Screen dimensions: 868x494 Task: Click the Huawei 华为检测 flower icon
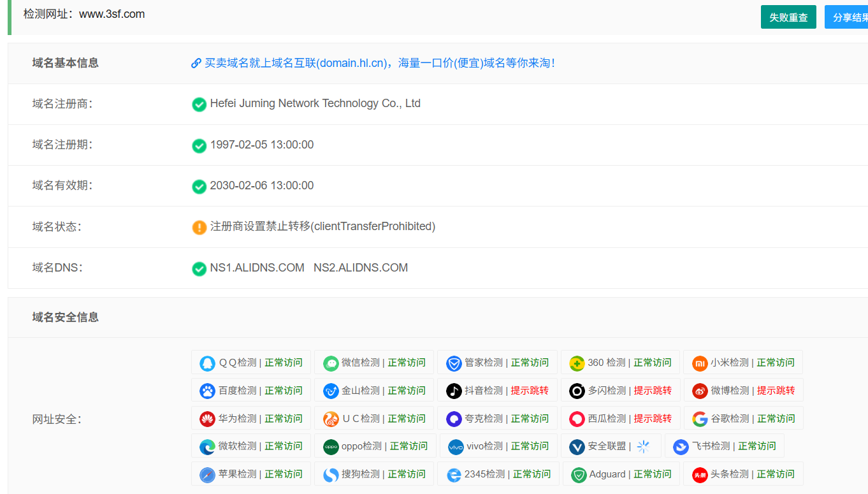(x=207, y=418)
